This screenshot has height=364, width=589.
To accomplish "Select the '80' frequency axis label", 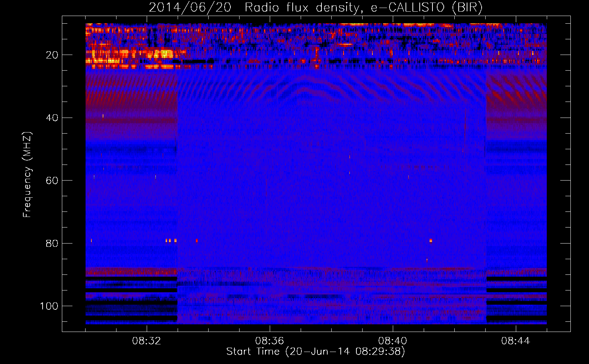I will 52,244.
